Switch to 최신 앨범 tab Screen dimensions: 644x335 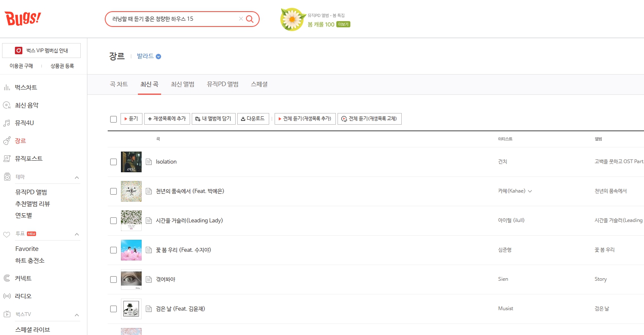[x=183, y=84]
